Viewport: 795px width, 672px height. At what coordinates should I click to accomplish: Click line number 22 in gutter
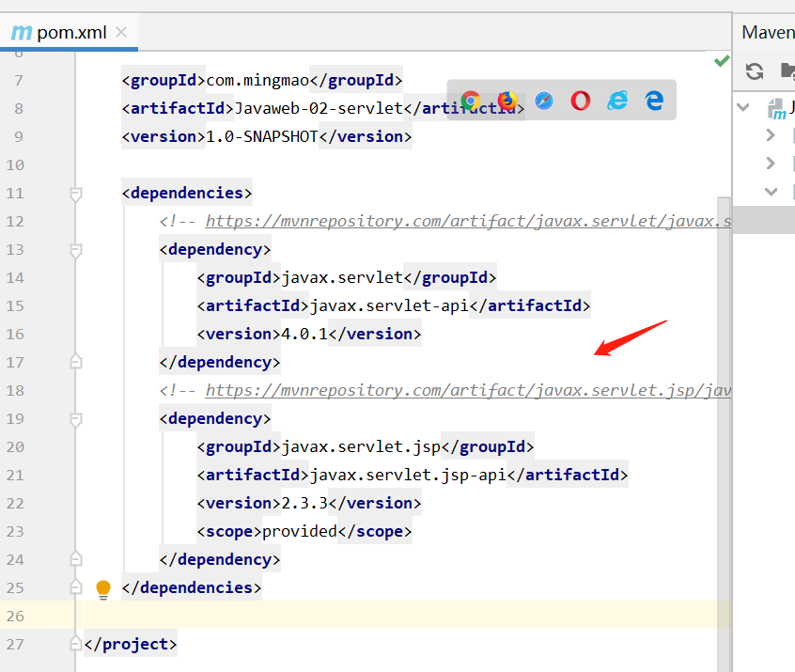(15, 504)
